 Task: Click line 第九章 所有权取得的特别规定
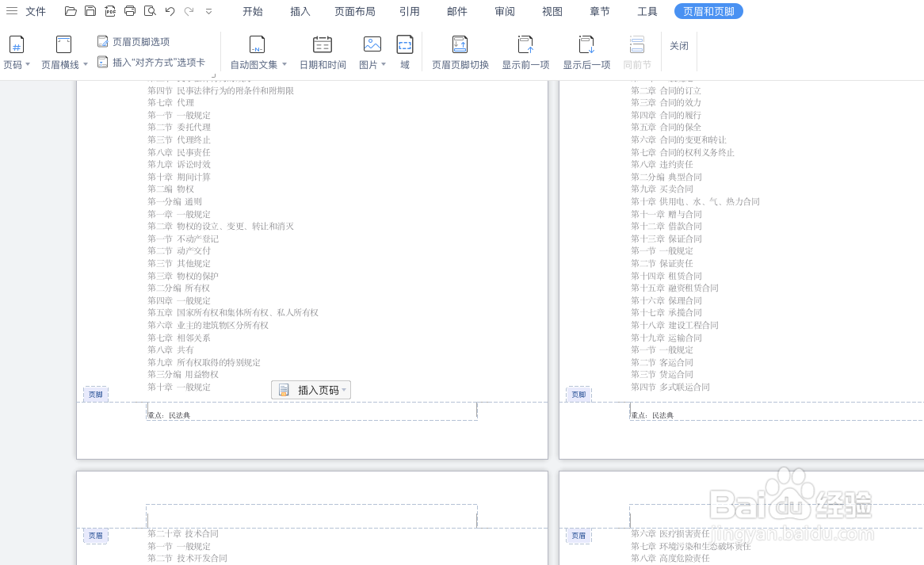click(204, 362)
